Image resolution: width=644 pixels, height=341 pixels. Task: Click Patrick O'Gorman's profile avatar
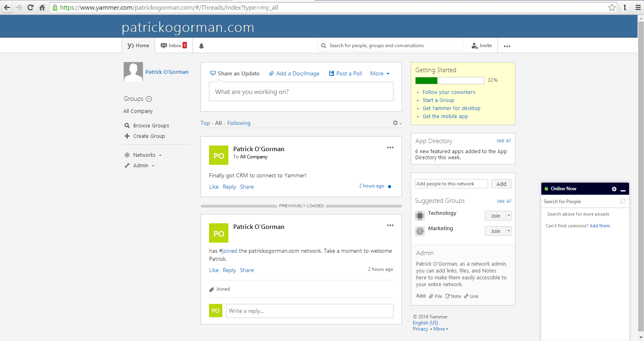133,72
